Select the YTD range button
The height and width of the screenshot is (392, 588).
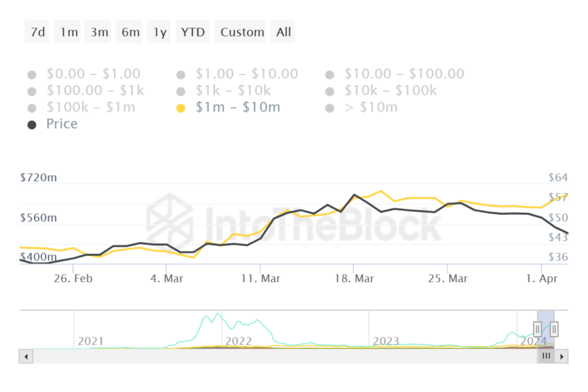coord(192,32)
